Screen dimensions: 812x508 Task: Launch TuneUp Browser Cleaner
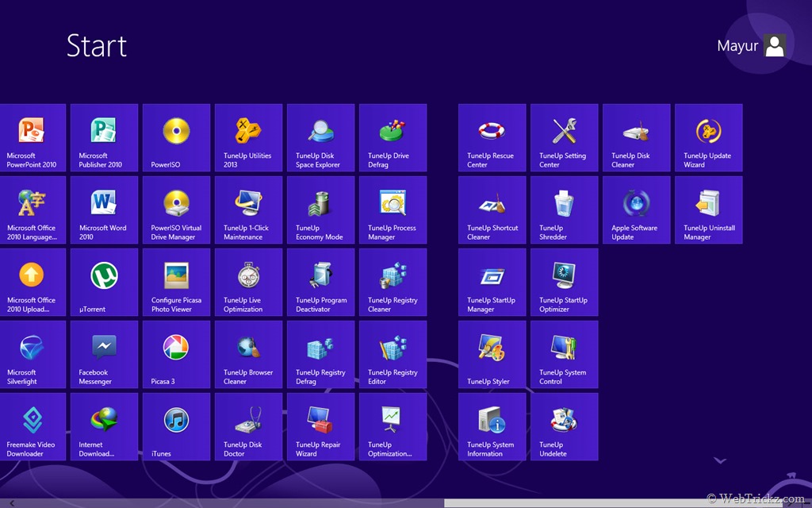click(x=248, y=355)
